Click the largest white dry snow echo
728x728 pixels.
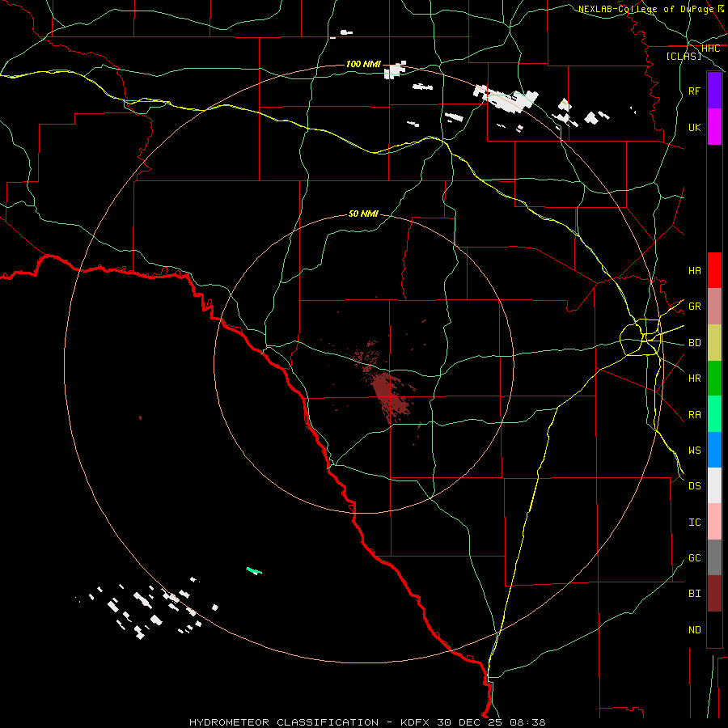coord(506,99)
